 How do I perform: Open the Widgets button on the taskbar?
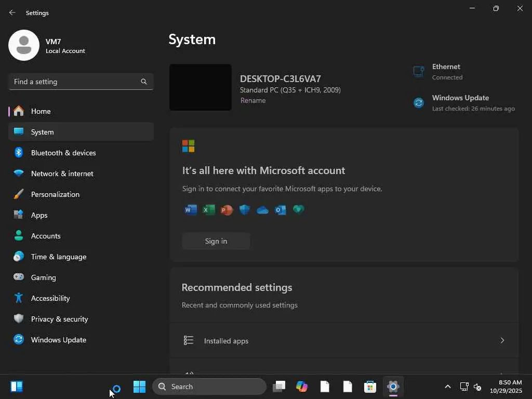17,387
